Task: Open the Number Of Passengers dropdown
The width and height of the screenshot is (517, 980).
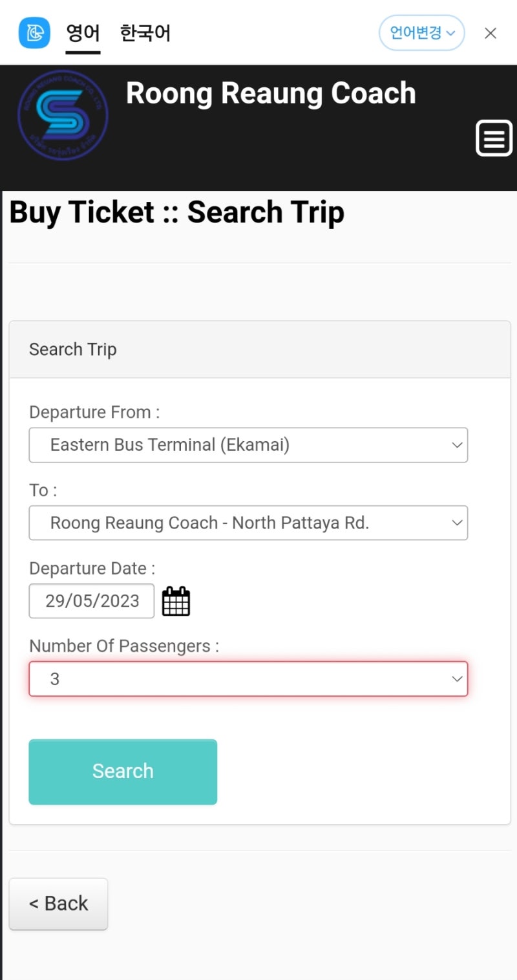Action: (x=248, y=679)
